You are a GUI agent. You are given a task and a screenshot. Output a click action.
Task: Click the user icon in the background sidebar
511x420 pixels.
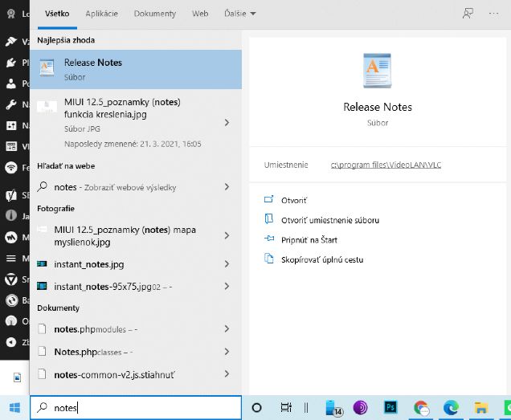point(11,84)
